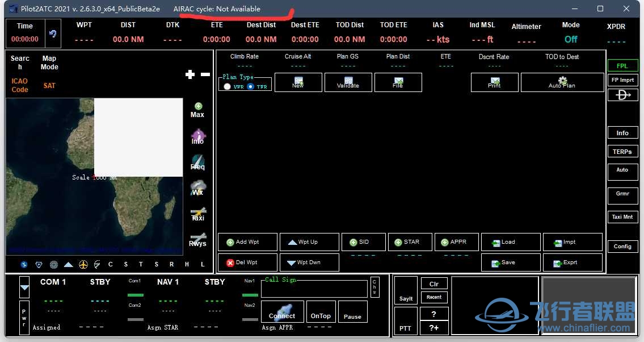The height and width of the screenshot is (342, 644).
Task: Open the Call Sign Chg selector
Action: 374,287
